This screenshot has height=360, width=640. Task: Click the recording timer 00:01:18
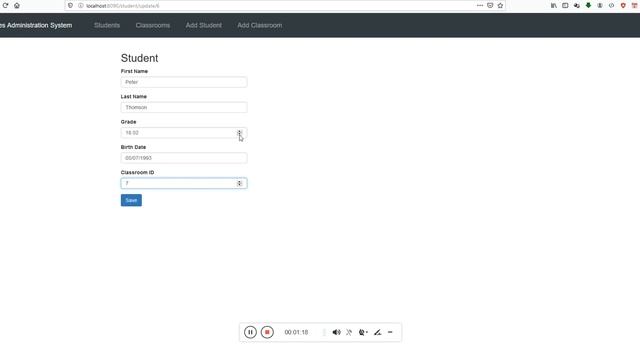(296, 332)
